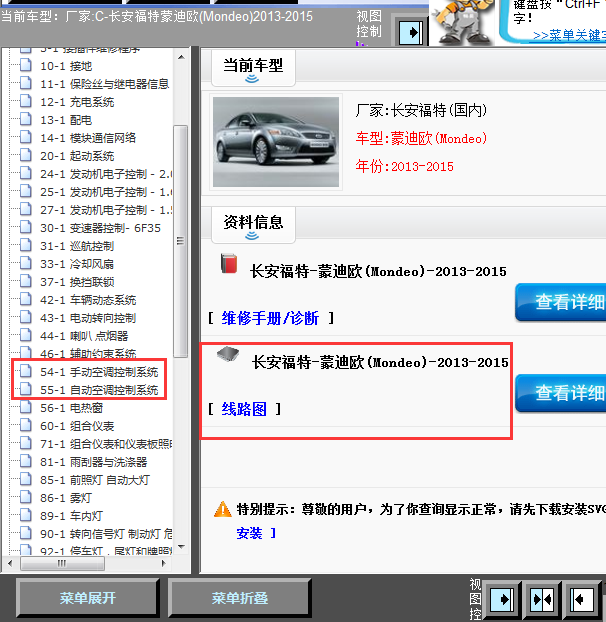The height and width of the screenshot is (622, 606).
Task: Click the bottom view control center-split icon
Action: point(542,599)
